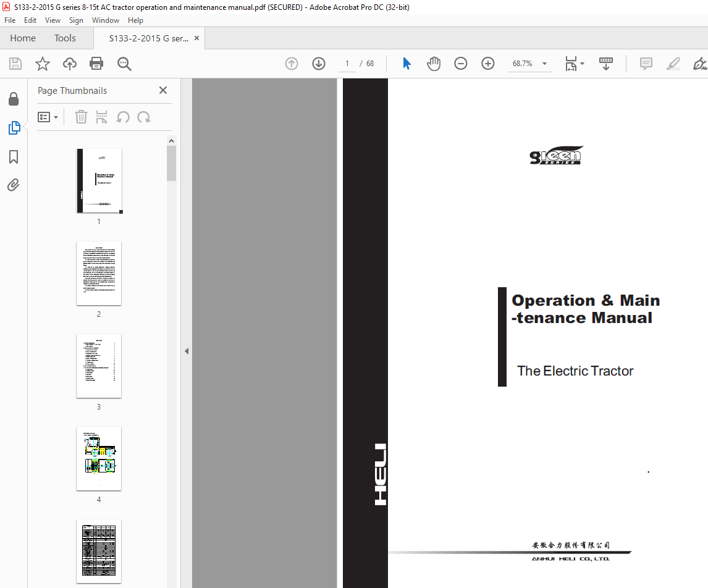The width and height of the screenshot is (708, 588).
Task: Print the document using printer icon
Action: tap(96, 64)
